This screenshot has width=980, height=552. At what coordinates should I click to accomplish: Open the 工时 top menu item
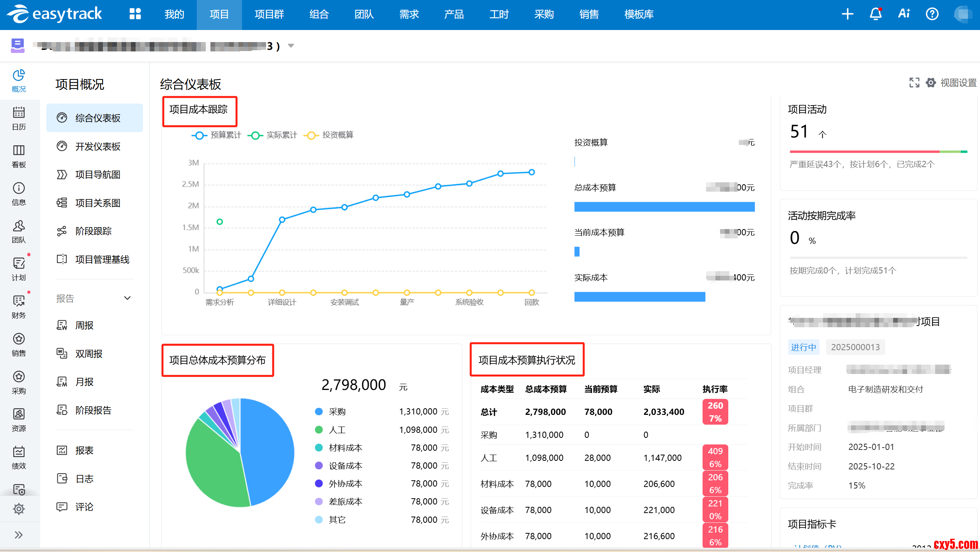(499, 14)
